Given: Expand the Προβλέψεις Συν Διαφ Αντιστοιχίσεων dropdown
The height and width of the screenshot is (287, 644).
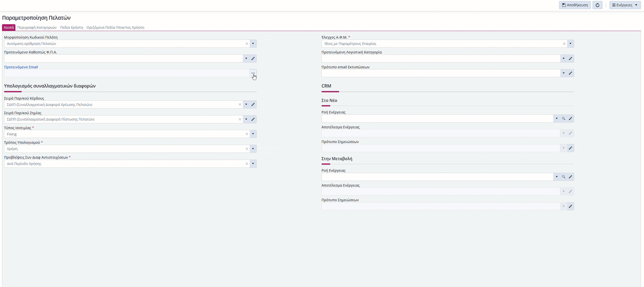Looking at the screenshot, I should pyautogui.click(x=253, y=164).
